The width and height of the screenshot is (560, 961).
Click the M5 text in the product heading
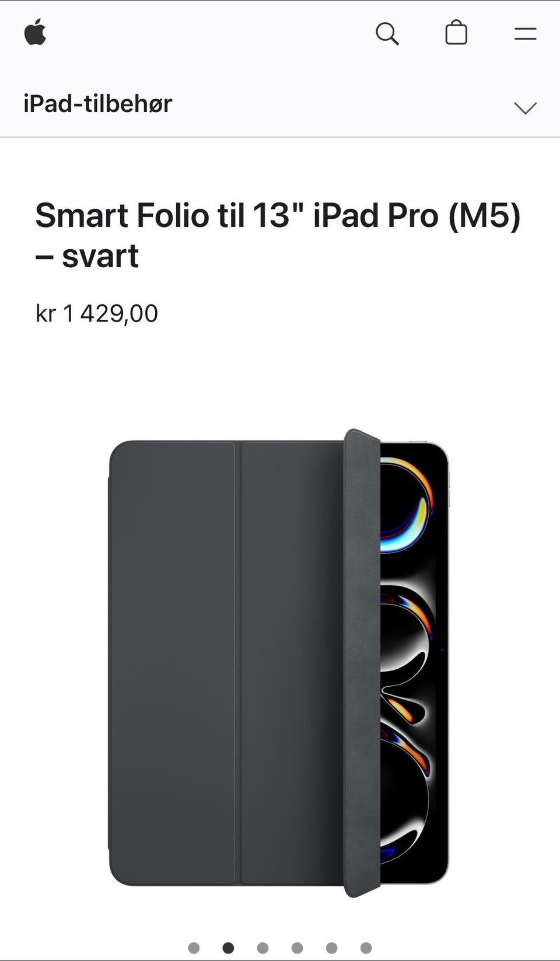[485, 215]
